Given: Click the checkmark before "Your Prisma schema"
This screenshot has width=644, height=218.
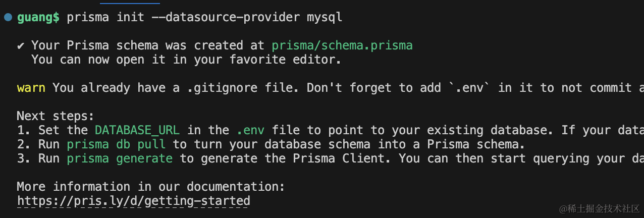Looking at the screenshot, I should (x=21, y=45).
